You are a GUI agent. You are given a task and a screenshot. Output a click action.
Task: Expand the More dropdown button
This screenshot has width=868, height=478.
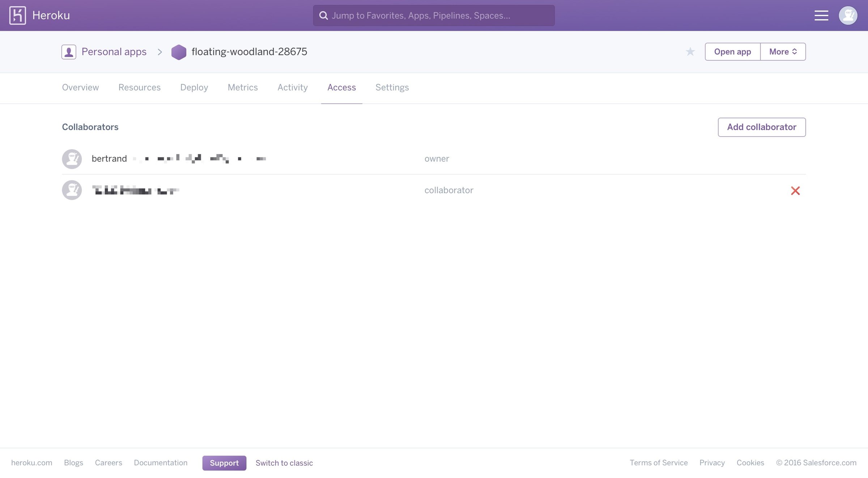click(783, 52)
